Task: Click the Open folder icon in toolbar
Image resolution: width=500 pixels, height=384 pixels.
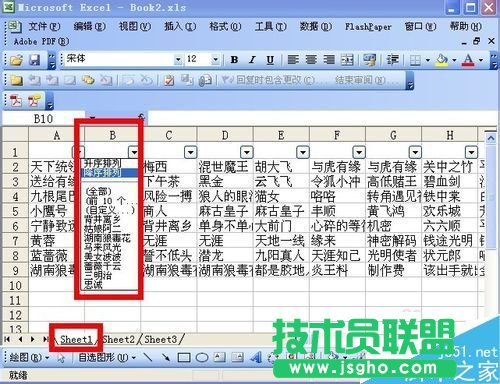Action: 16,60
